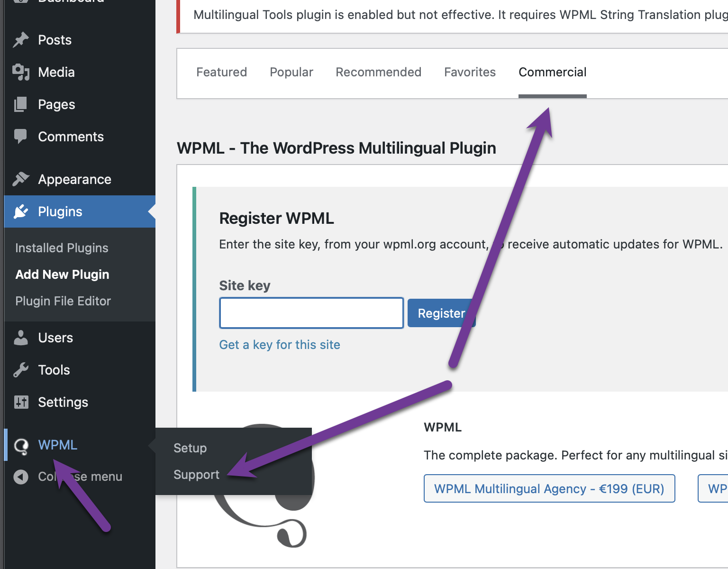Click the Tools wrench icon
The image size is (728, 569).
21,370
